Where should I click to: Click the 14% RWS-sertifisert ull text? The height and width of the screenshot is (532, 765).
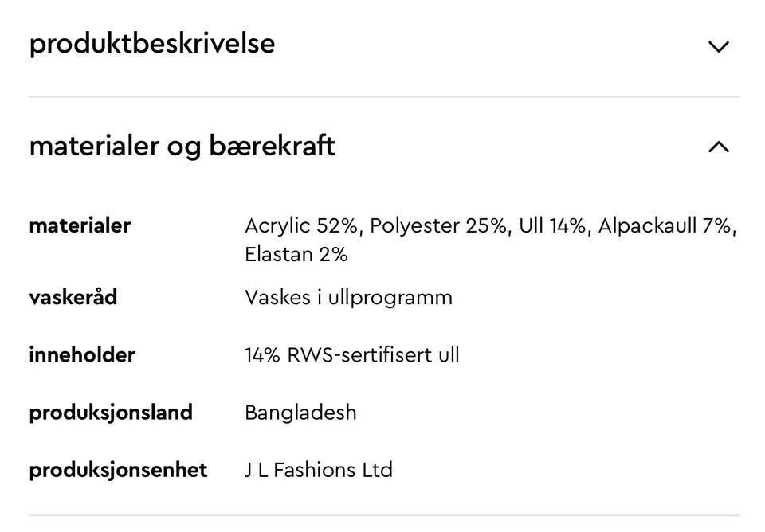coord(352,355)
